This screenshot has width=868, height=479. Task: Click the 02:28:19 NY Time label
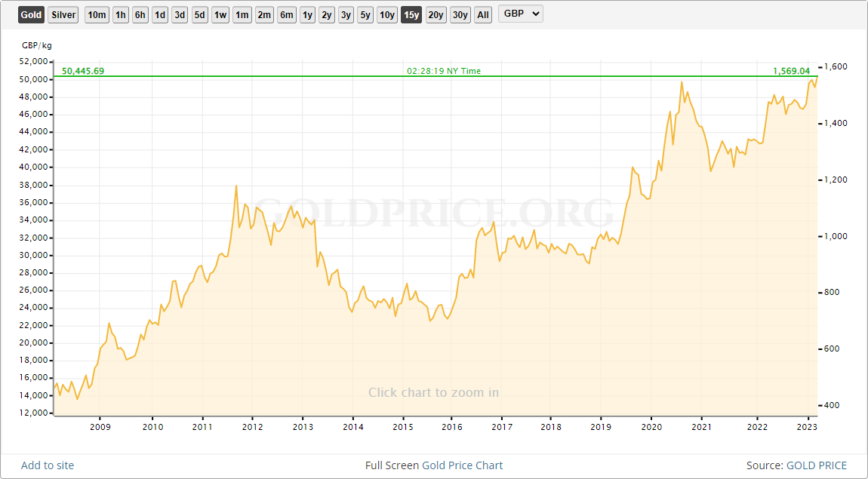[444, 71]
